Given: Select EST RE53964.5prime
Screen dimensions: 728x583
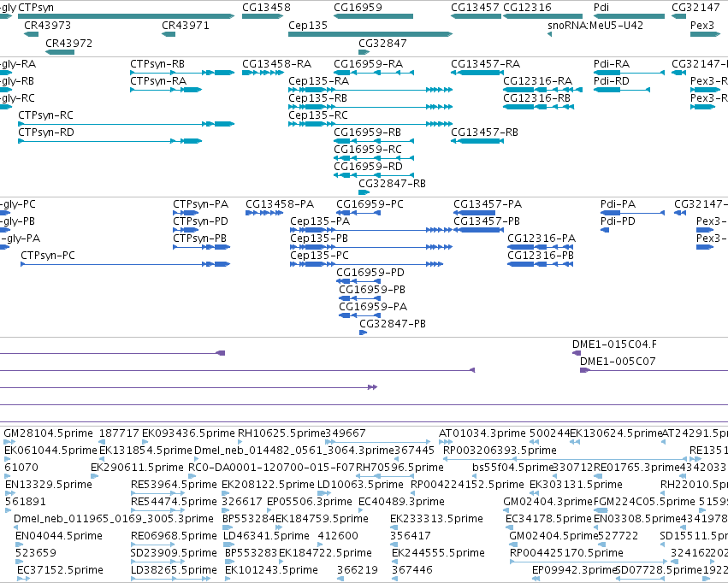Looking at the screenshot, I should click(174, 486).
